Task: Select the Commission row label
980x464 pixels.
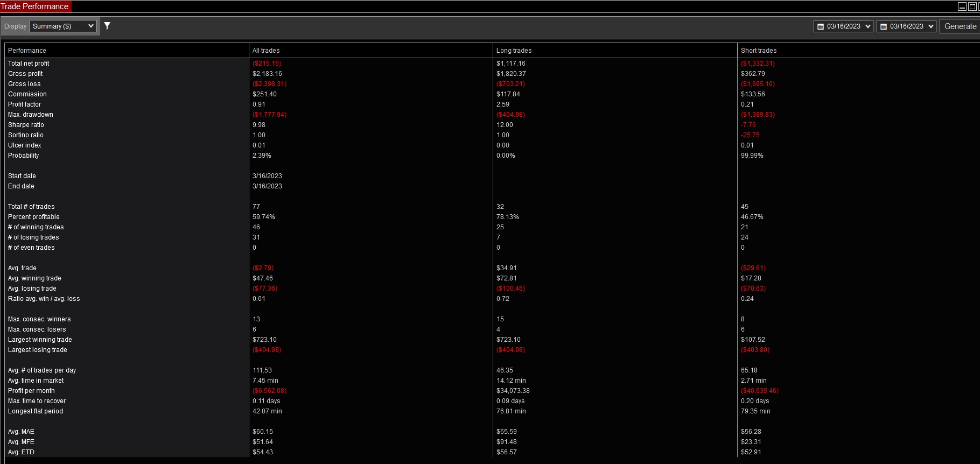Action: coord(27,94)
